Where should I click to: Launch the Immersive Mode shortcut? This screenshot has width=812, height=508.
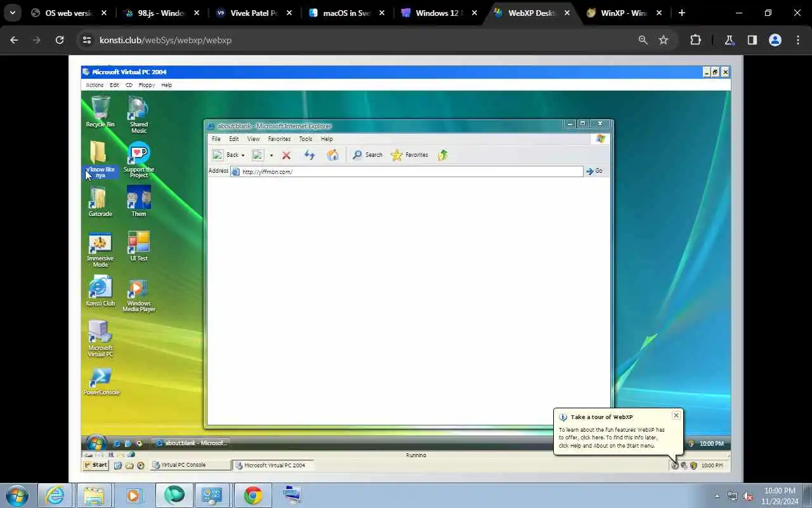pyautogui.click(x=100, y=250)
